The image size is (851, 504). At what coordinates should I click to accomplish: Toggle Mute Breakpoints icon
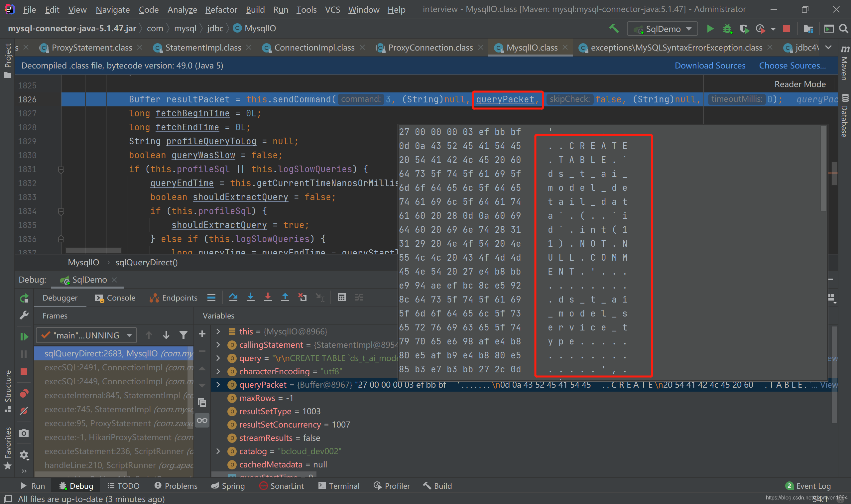24,411
